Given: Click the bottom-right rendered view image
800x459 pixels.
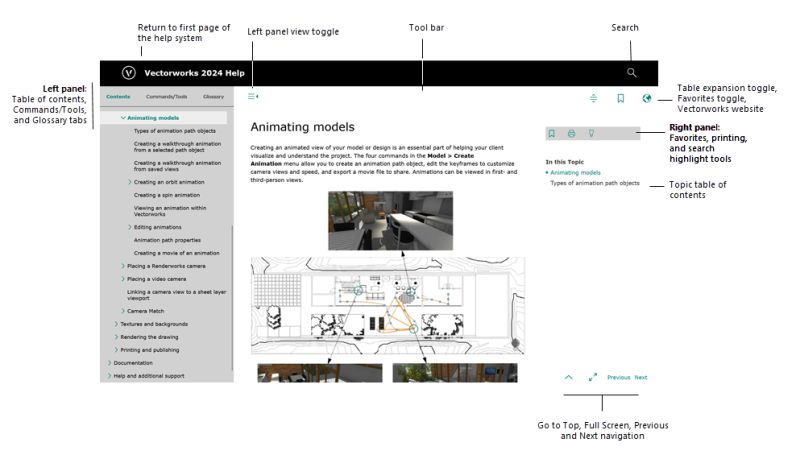Looking at the screenshot, I should [x=455, y=373].
